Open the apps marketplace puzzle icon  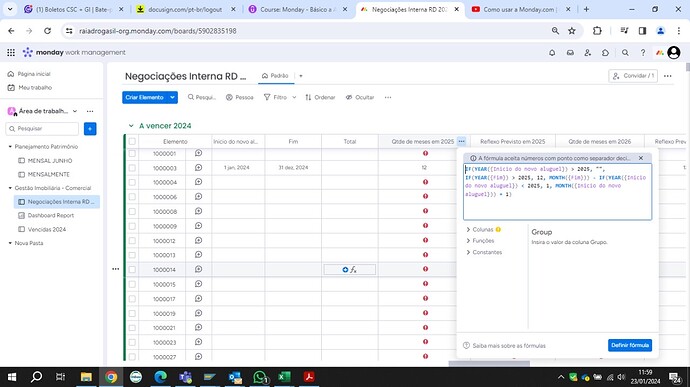click(x=606, y=52)
